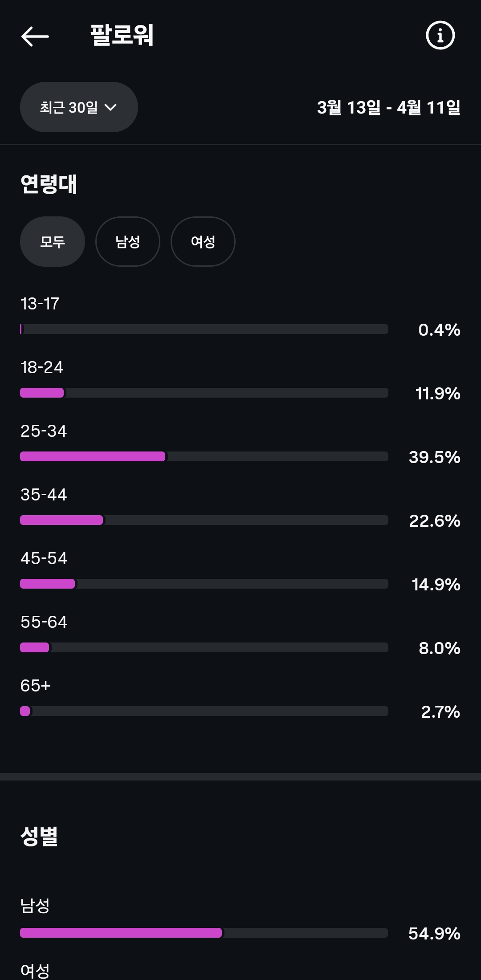The image size is (481, 980).
Task: Tap the 39.5% value for 25-34
Action: pos(434,457)
